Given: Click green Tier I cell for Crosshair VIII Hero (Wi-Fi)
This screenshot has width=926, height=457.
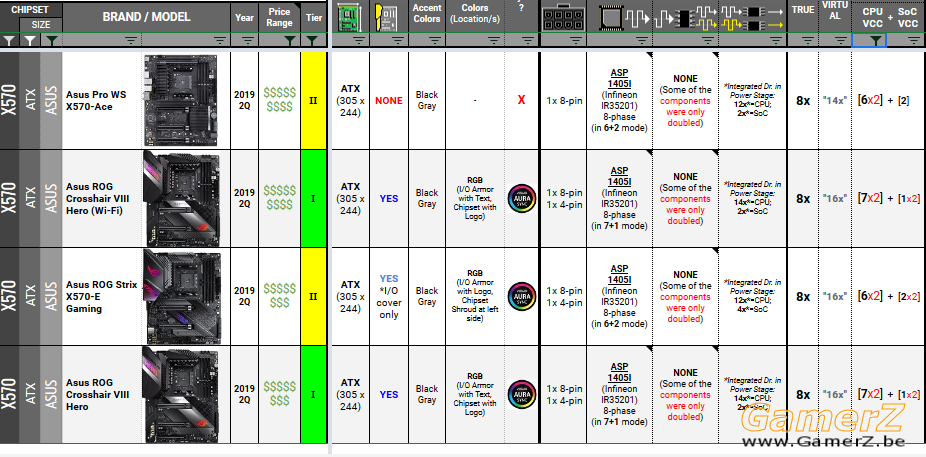Looking at the screenshot, I should 314,198.
